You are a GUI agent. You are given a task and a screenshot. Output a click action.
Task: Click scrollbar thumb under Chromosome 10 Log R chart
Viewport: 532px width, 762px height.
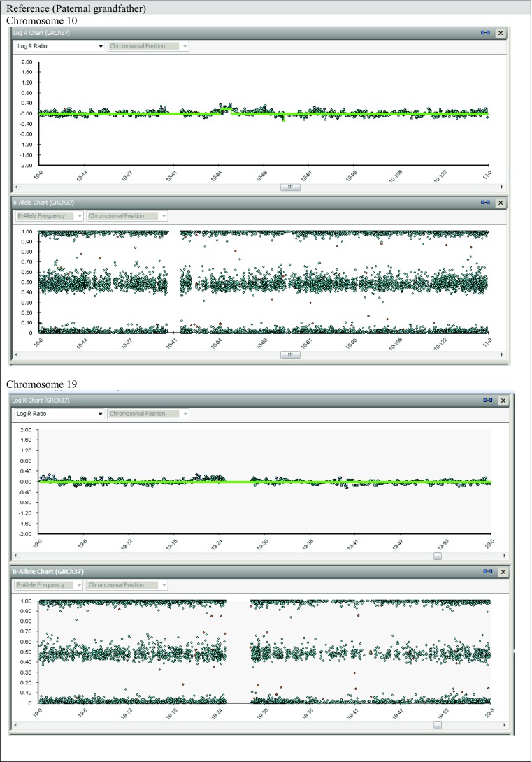[x=289, y=187]
